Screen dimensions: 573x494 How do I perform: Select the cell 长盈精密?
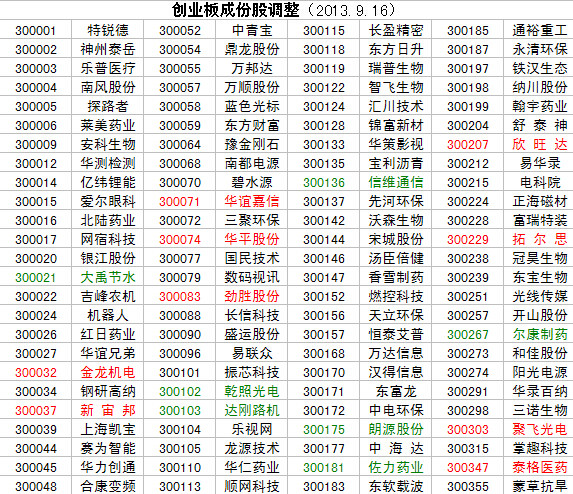(396, 30)
